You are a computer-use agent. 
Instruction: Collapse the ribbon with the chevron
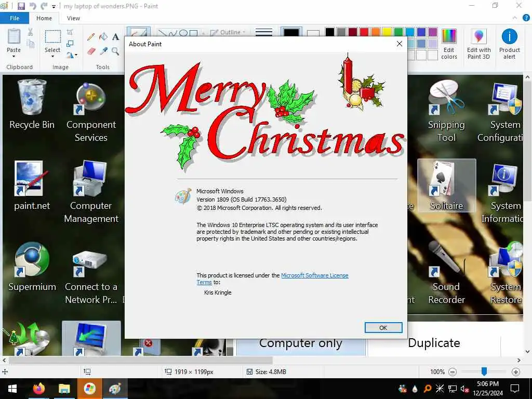515,18
